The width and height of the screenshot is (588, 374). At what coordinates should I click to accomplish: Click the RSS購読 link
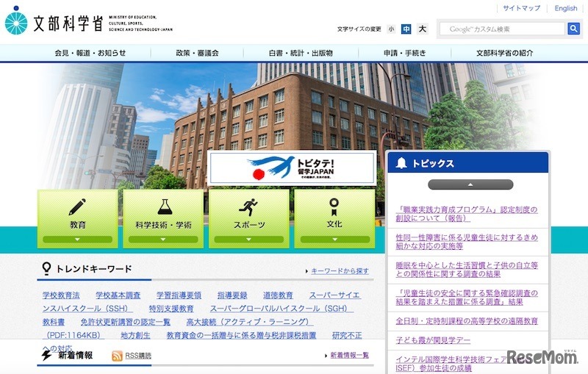pyautogui.click(x=138, y=355)
